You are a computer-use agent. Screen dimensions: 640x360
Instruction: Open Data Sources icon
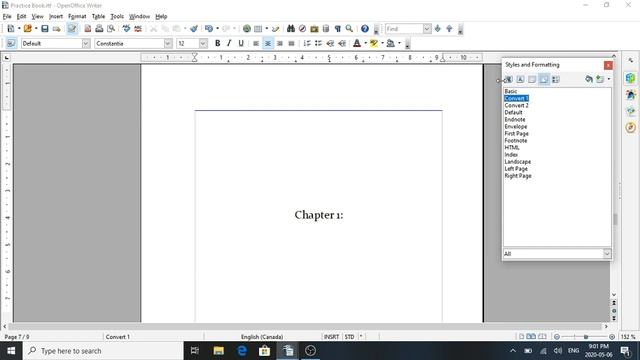click(326, 29)
